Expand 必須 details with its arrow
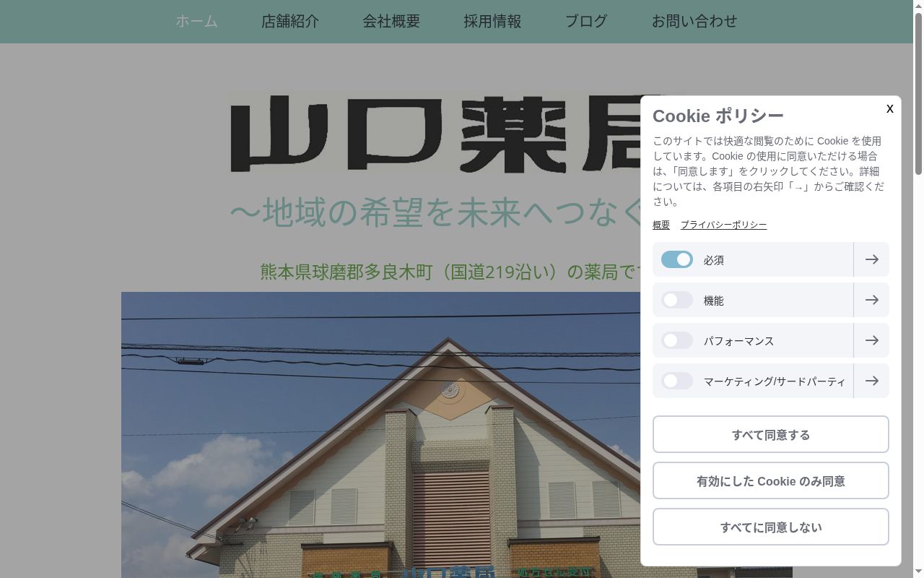The image size is (924, 578). click(871, 259)
